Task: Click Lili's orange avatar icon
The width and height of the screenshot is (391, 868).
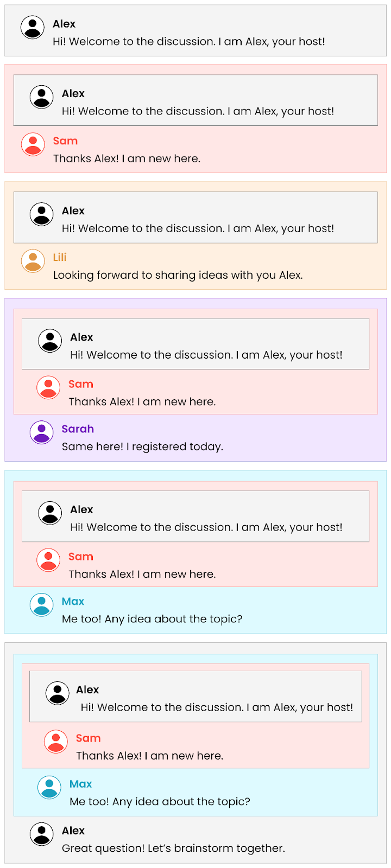Action: click(33, 261)
